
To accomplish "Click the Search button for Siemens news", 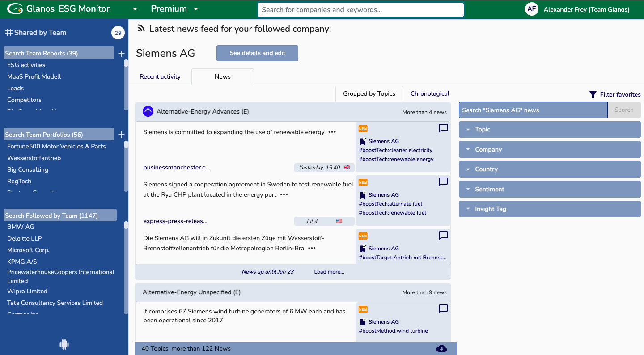I will 624,110.
